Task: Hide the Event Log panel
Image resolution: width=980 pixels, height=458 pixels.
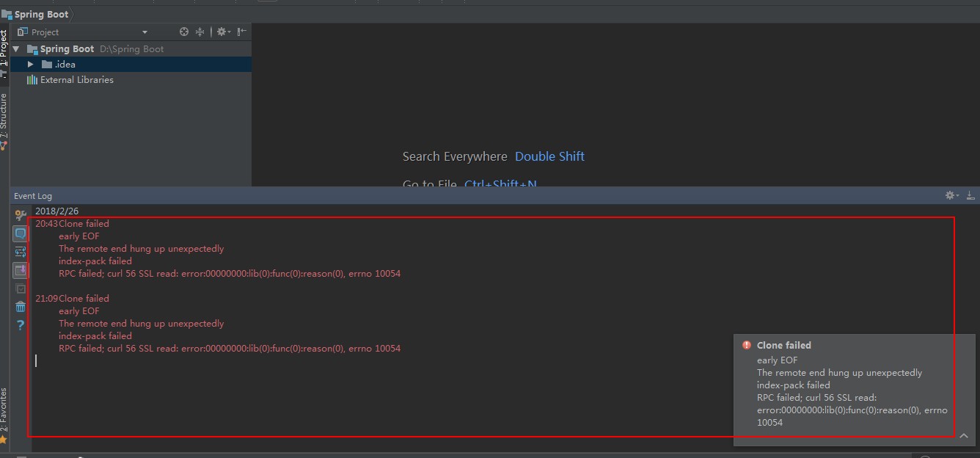Action: click(x=970, y=195)
